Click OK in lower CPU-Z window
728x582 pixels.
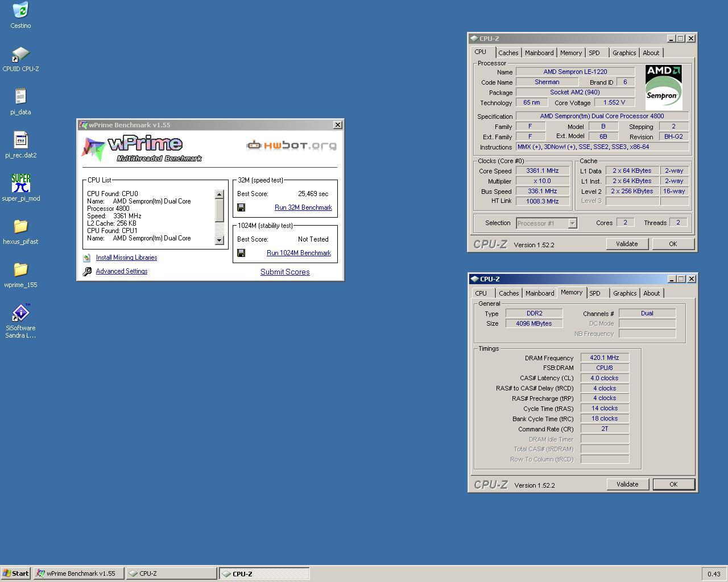coord(673,484)
